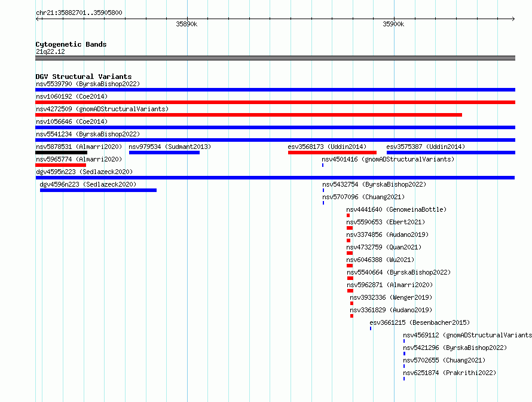This screenshot has height=402, width=532.
Task: Select the 21q22.12 band label
Action: pos(50,51)
